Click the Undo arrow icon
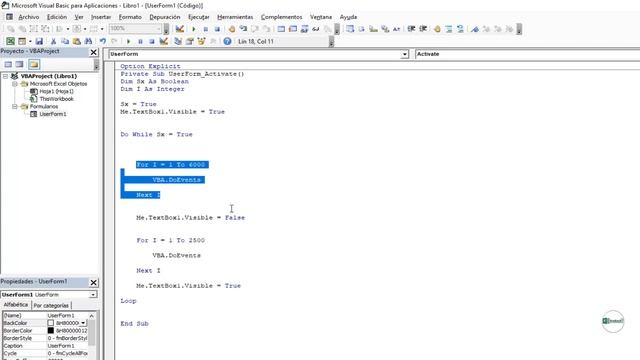640x360 pixels. coord(103,41)
